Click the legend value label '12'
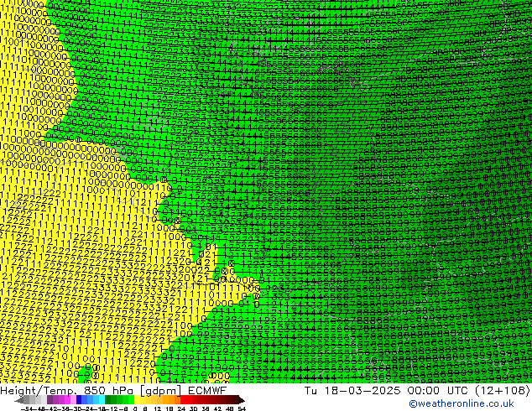The image size is (532, 411). [x=158, y=408]
